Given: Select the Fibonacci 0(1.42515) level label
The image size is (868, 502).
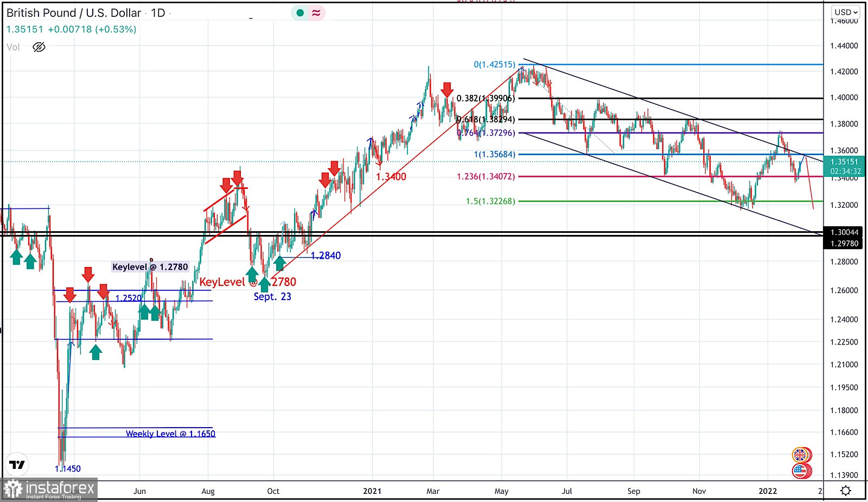Looking at the screenshot, I should coord(494,65).
